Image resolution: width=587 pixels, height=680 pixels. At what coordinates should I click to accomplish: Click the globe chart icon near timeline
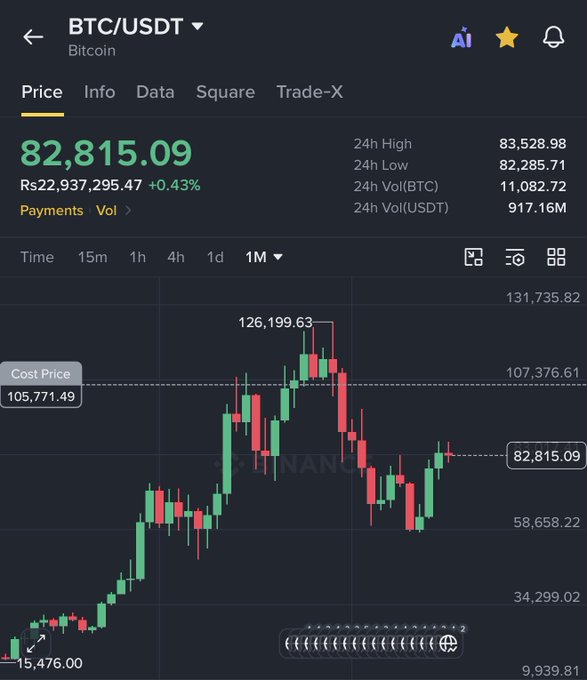[x=448, y=644]
